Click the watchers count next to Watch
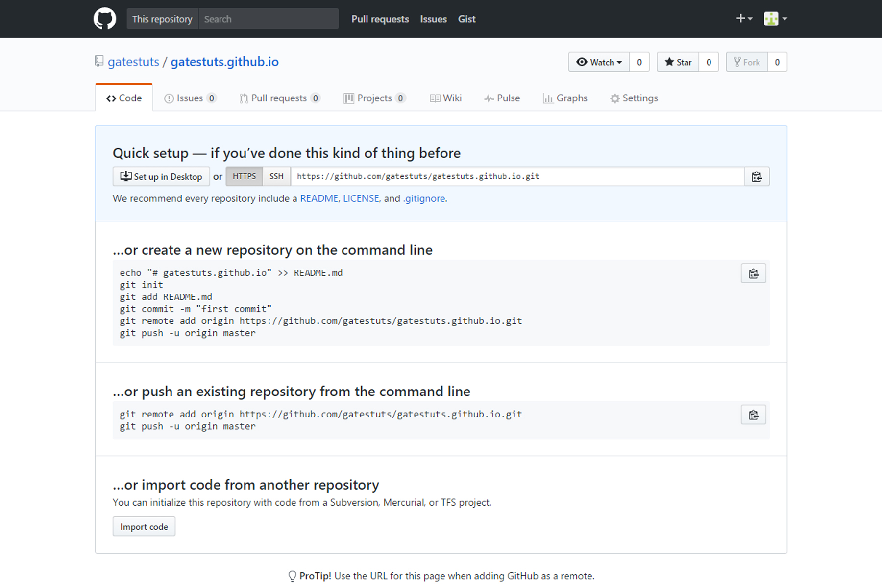The width and height of the screenshot is (882, 588). pyautogui.click(x=639, y=62)
